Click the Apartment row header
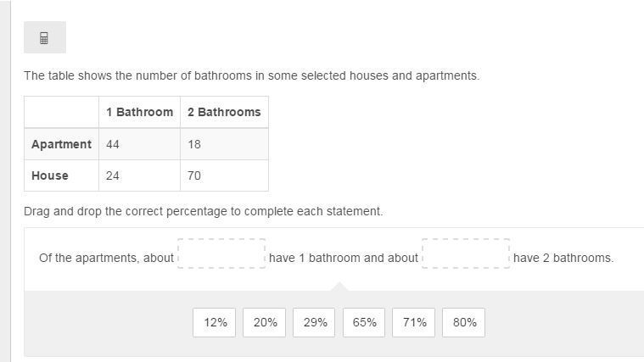The width and height of the screenshot is (644, 362). (x=62, y=144)
